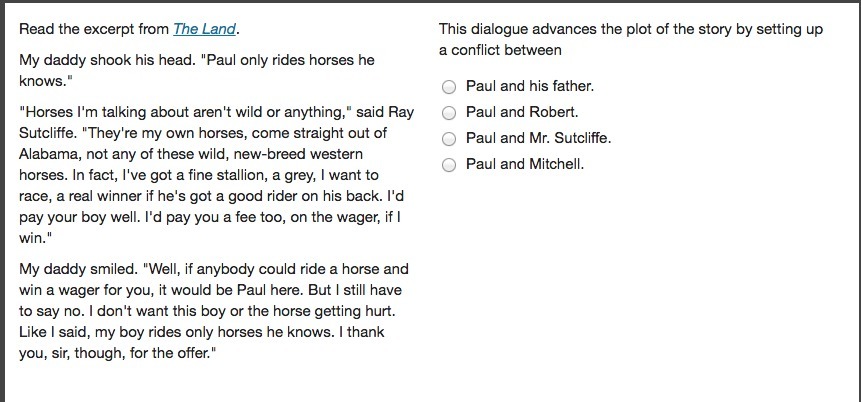Mark "Paul and Mitchell." as the answer

click(x=449, y=165)
